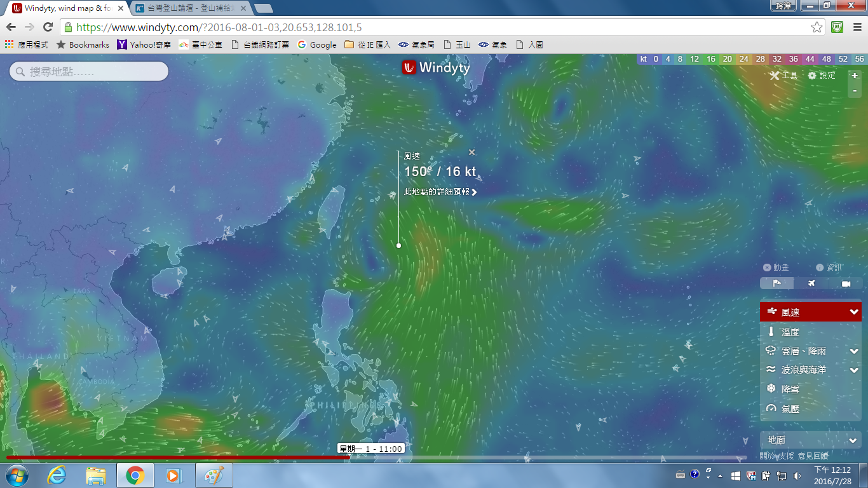Select the wind flag mode icon
This screenshot has width=868, height=488.
(776, 283)
